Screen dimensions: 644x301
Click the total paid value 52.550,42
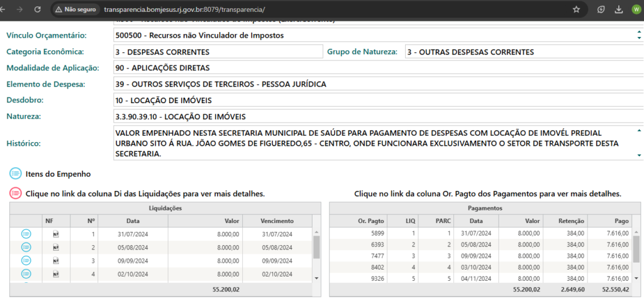pos(615,289)
